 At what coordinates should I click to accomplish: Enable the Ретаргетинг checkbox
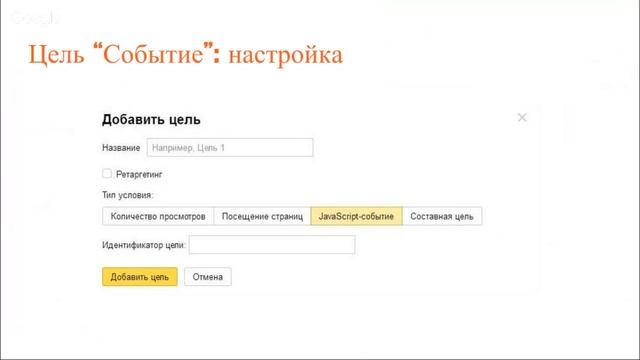click(107, 174)
